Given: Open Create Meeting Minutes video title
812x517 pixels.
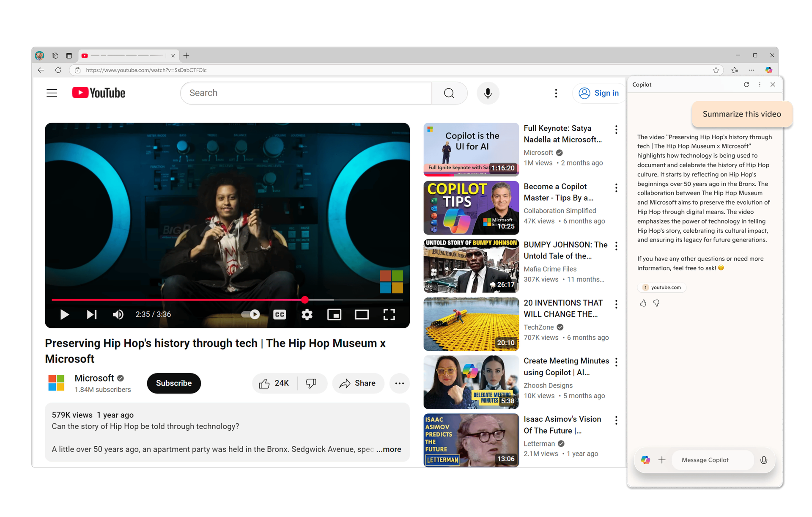Looking at the screenshot, I should [x=566, y=366].
